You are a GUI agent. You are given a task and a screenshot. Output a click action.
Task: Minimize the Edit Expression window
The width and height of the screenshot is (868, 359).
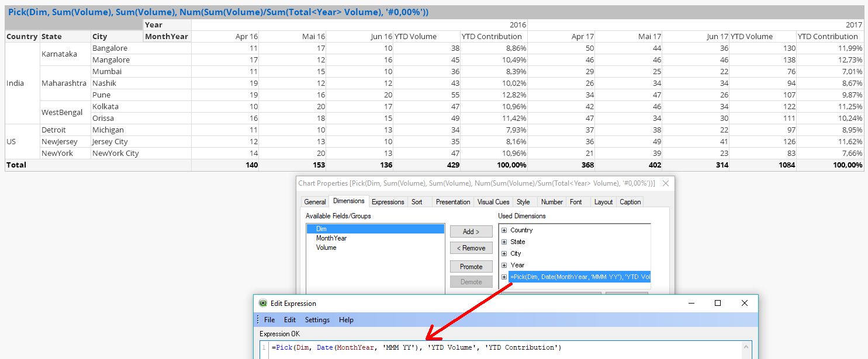(691, 303)
